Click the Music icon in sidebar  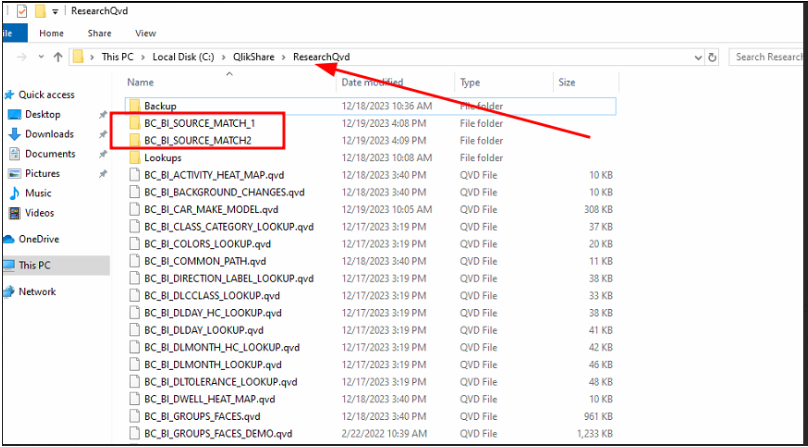tap(15, 193)
